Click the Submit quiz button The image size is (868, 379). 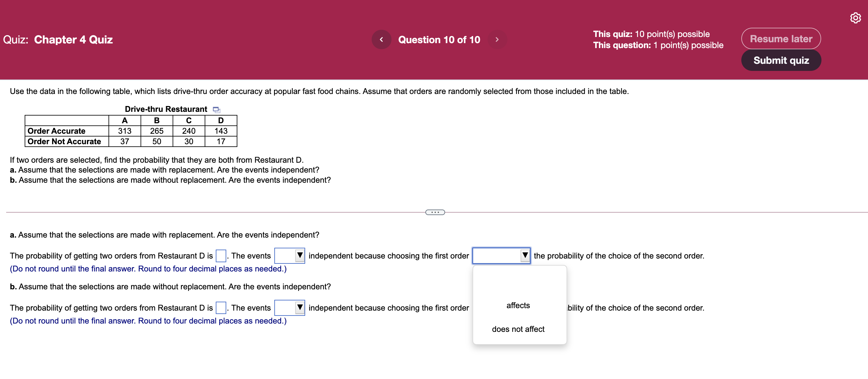(x=781, y=60)
